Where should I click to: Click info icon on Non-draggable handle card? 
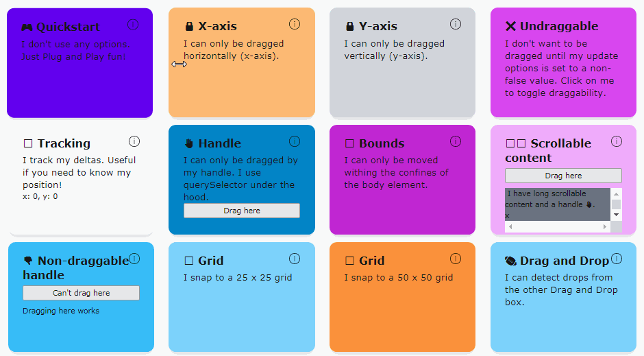tap(134, 259)
